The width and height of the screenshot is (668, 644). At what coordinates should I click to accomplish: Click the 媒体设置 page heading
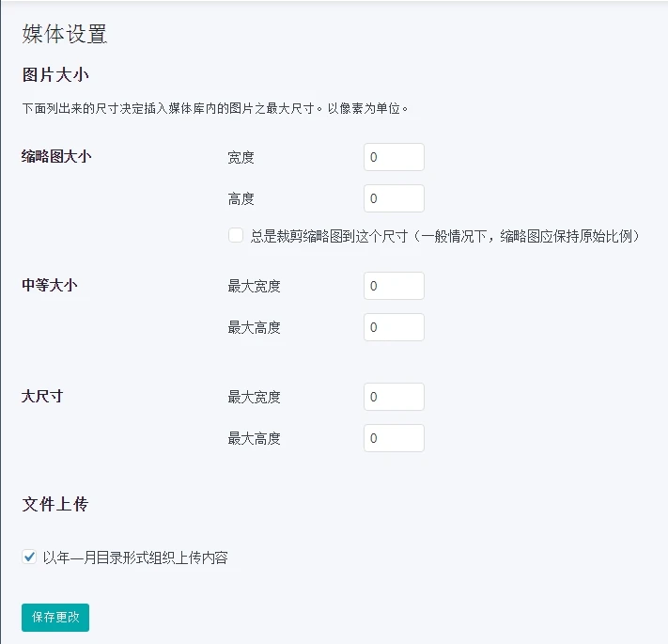(65, 35)
